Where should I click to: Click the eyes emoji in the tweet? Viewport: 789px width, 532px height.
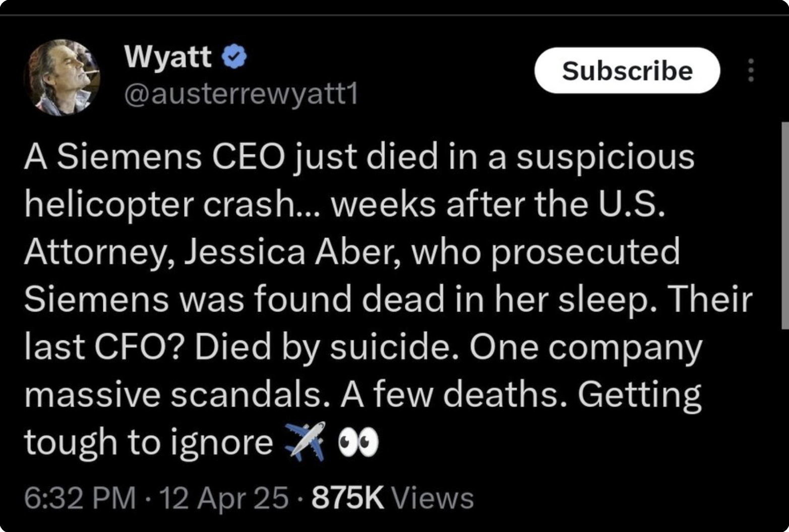tap(358, 442)
